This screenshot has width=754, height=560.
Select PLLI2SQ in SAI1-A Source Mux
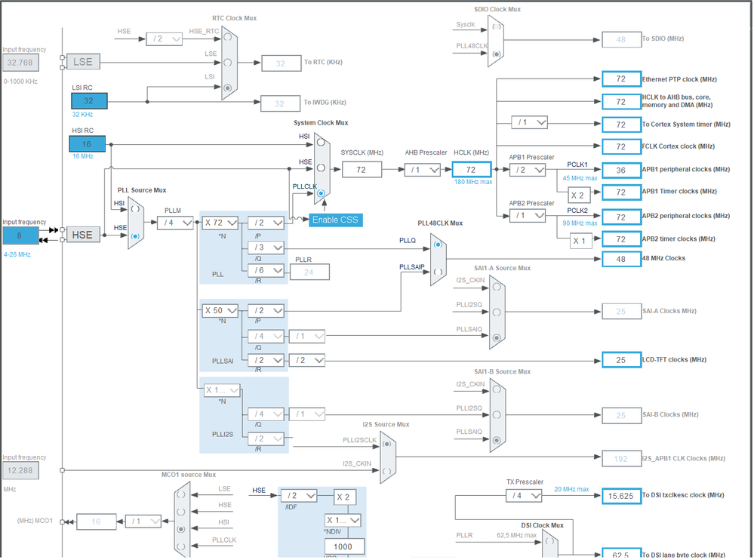(497, 312)
